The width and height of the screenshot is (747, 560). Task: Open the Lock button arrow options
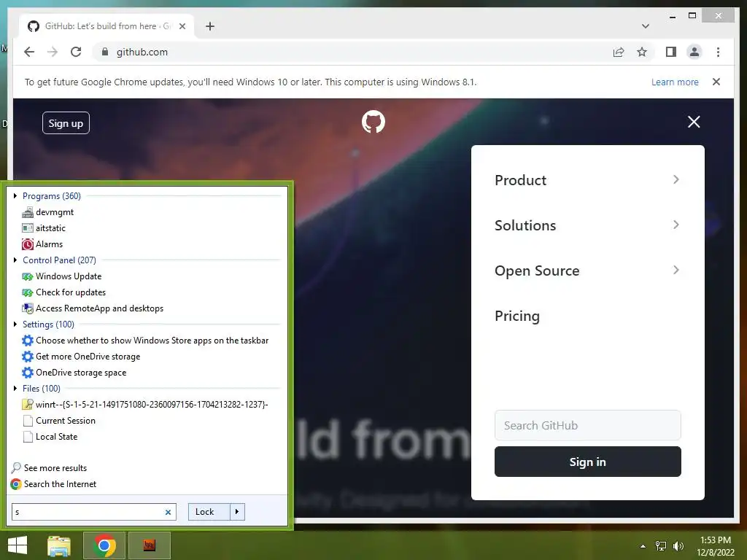point(237,512)
